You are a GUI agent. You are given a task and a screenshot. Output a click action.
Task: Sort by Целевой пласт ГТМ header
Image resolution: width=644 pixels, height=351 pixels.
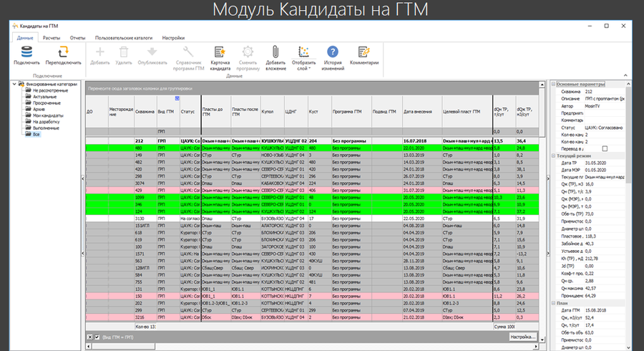(x=467, y=111)
